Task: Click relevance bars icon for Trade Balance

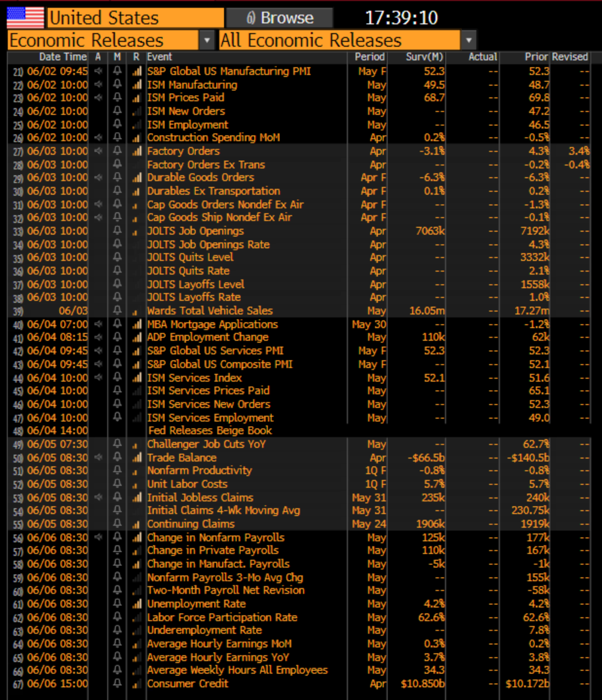Action: 137,458
